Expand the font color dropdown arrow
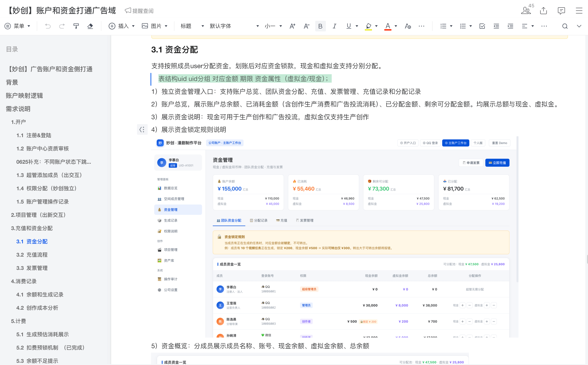The width and height of the screenshot is (588, 365). pyautogui.click(x=396, y=26)
